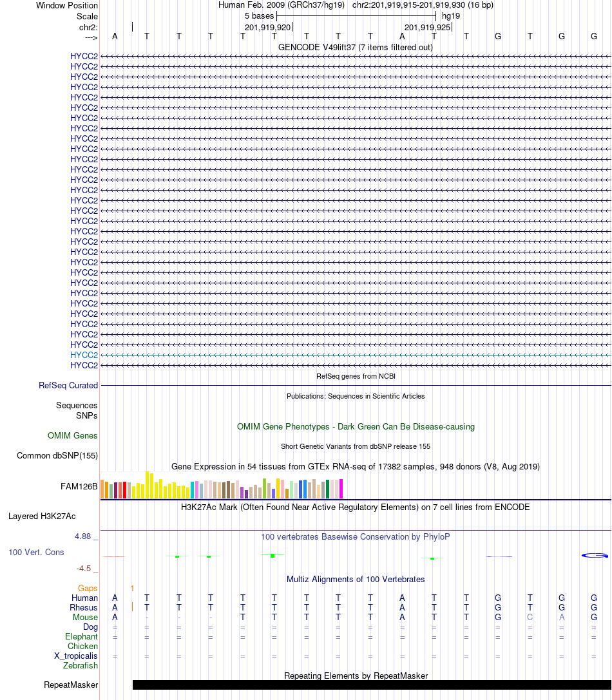The width and height of the screenshot is (612, 700).
Task: Click 'Publications: Sequences in Scientific Articles' title
Action: click(x=356, y=396)
